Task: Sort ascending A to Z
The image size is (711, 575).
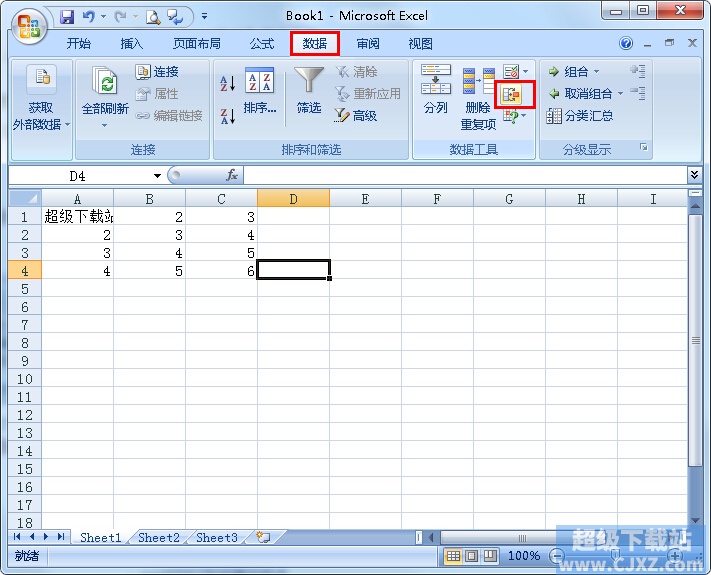Action: coord(228,84)
